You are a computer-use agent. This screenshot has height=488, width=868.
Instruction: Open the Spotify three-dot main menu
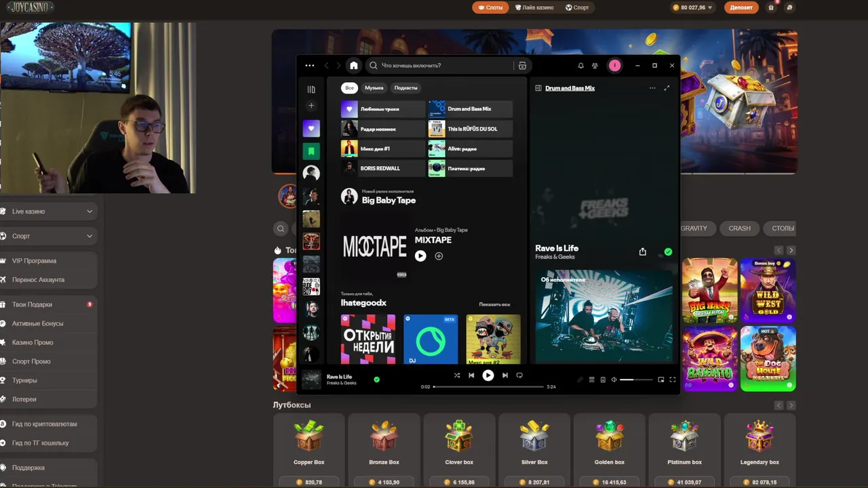(310, 66)
